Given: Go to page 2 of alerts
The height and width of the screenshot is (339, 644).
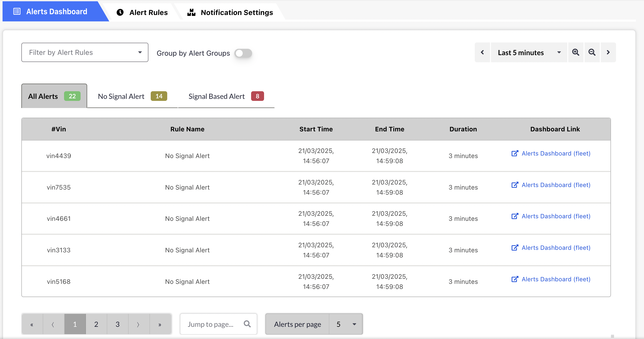Looking at the screenshot, I should (96, 324).
